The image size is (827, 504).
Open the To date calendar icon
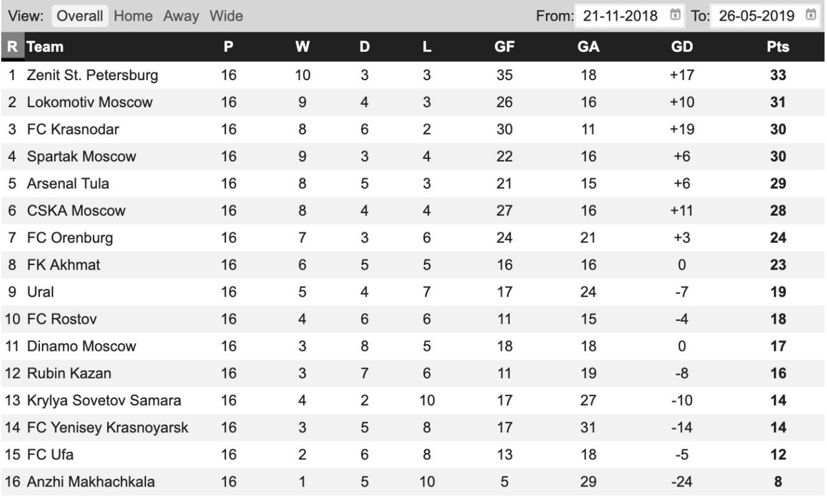[x=811, y=15]
